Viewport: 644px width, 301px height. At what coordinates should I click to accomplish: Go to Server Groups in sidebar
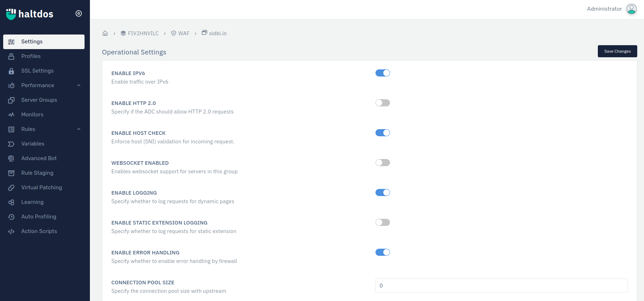[39, 100]
